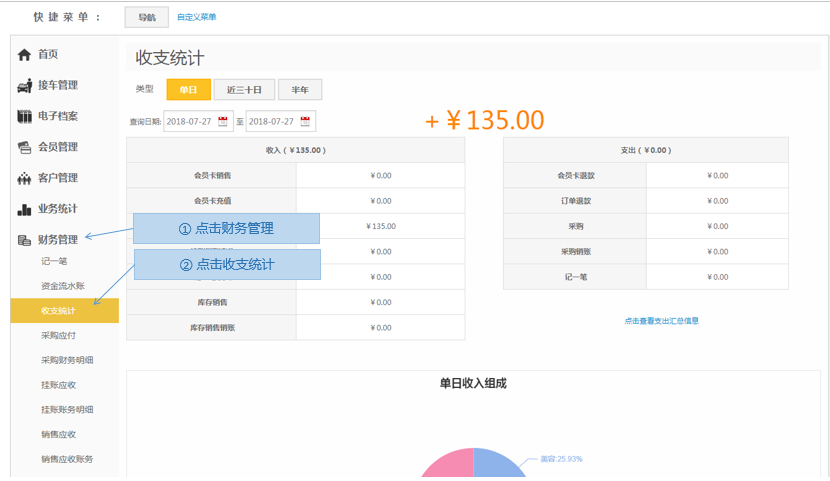830x481 pixels.
Task: Open 资金流水账 in the sidebar
Action: pos(62,286)
